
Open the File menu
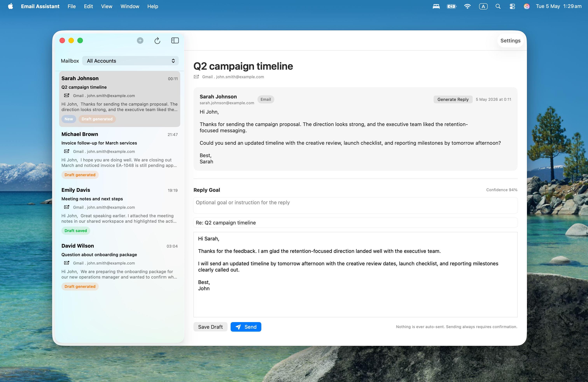click(x=72, y=6)
